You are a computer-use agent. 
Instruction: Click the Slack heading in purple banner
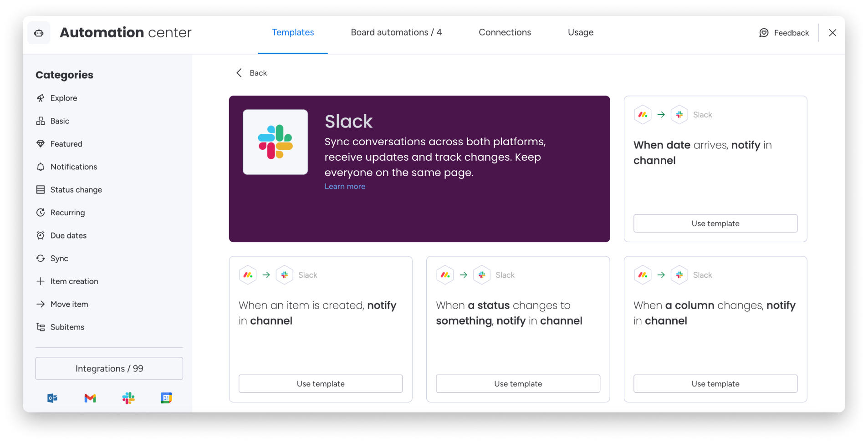(x=348, y=122)
